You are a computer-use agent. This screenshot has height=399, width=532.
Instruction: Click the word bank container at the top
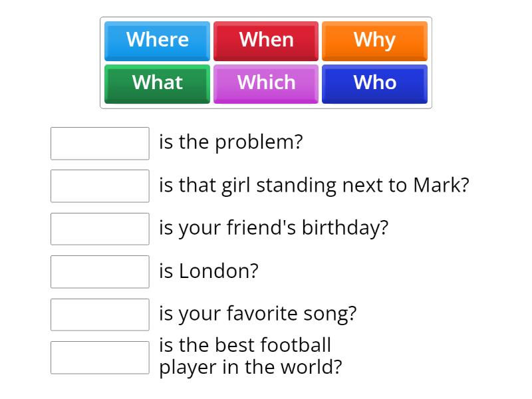266,62
